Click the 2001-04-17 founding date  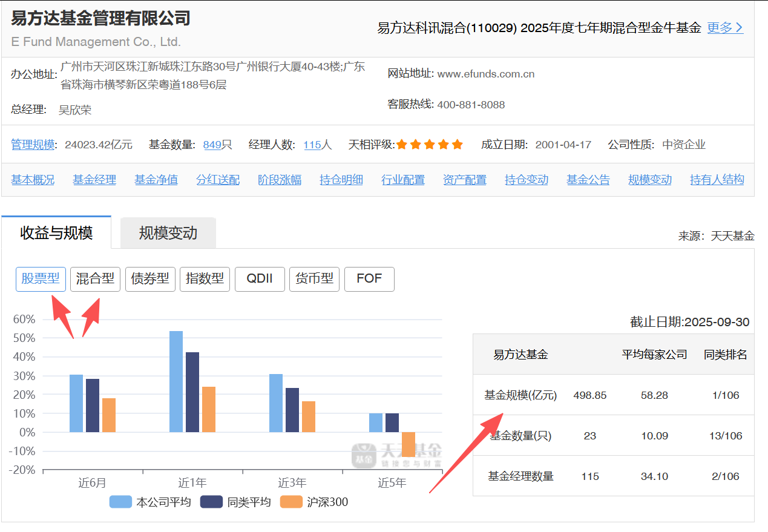(563, 145)
